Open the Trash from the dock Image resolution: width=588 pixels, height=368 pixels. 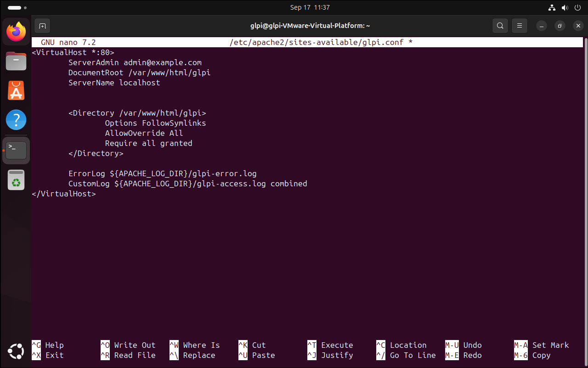16,180
